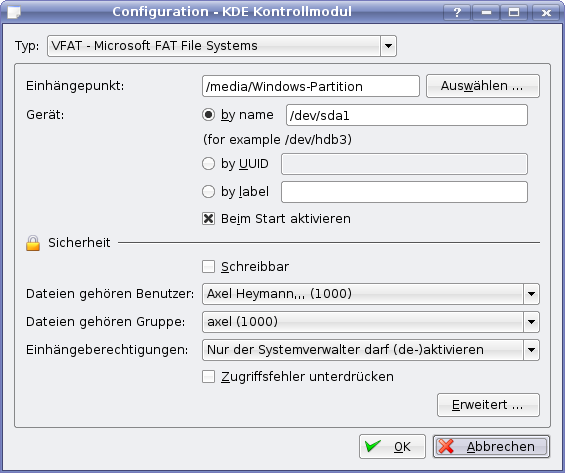Click the question mark help button

tap(457, 13)
